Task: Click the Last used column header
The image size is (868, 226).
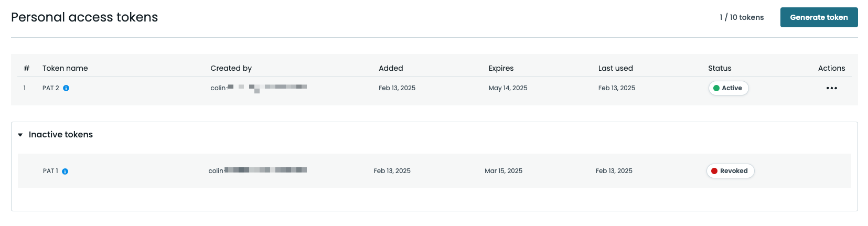Action: (x=615, y=68)
